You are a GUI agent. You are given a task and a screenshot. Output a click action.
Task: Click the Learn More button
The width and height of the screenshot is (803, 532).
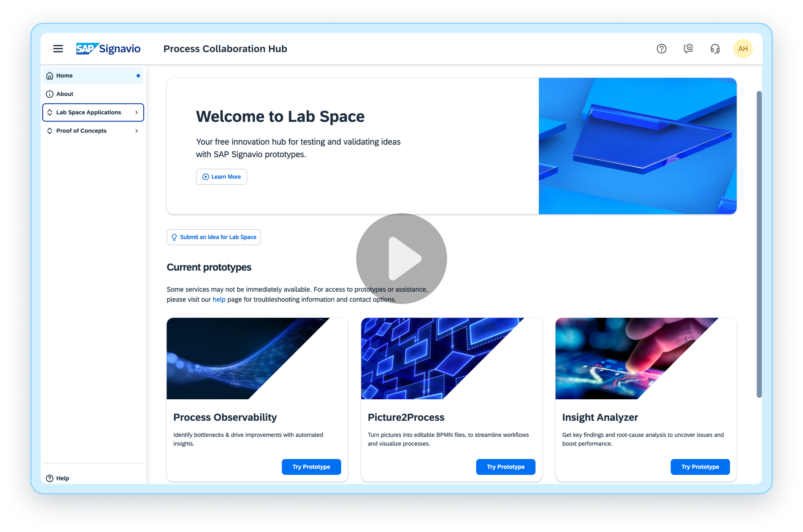[x=222, y=177]
